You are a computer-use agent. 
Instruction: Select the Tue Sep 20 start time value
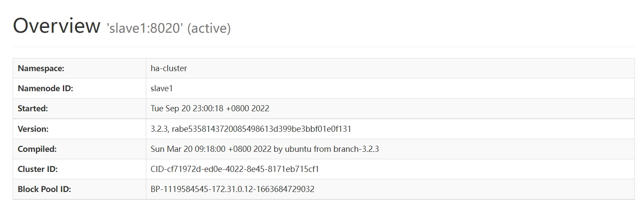coord(210,109)
